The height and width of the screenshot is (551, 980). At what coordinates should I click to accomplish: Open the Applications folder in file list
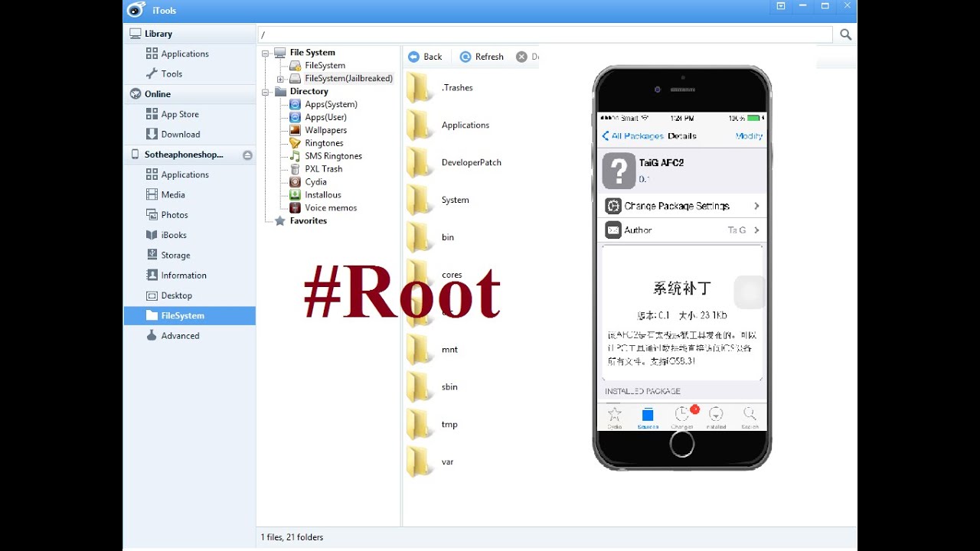pyautogui.click(x=448, y=125)
